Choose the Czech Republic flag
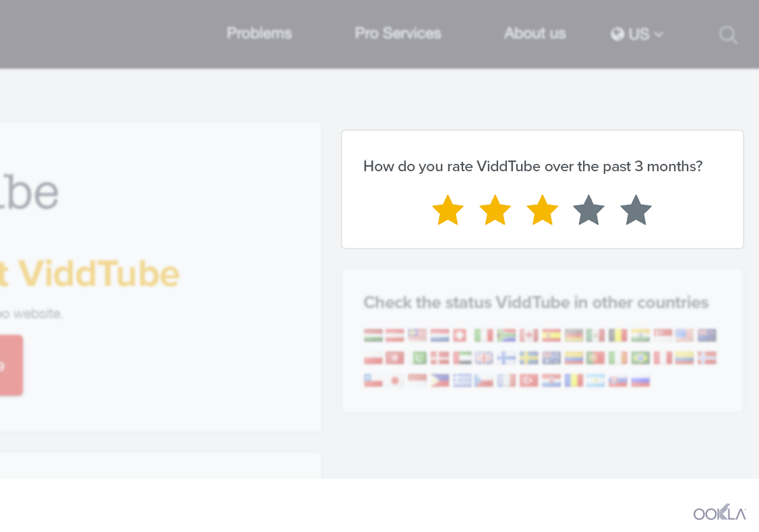 [484, 380]
